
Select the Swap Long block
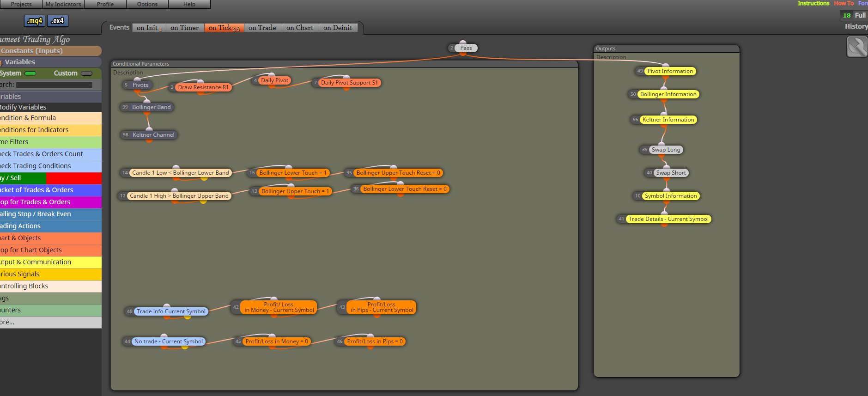(x=666, y=150)
